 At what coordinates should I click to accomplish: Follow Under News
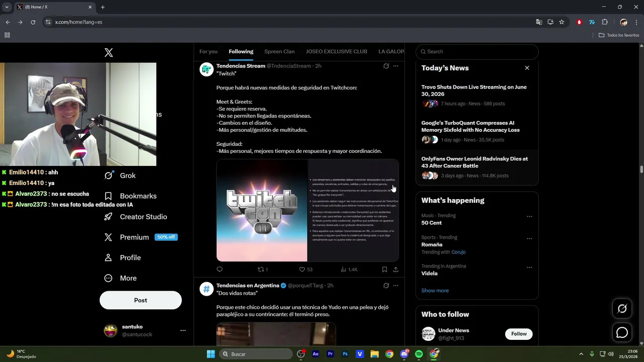click(x=519, y=334)
